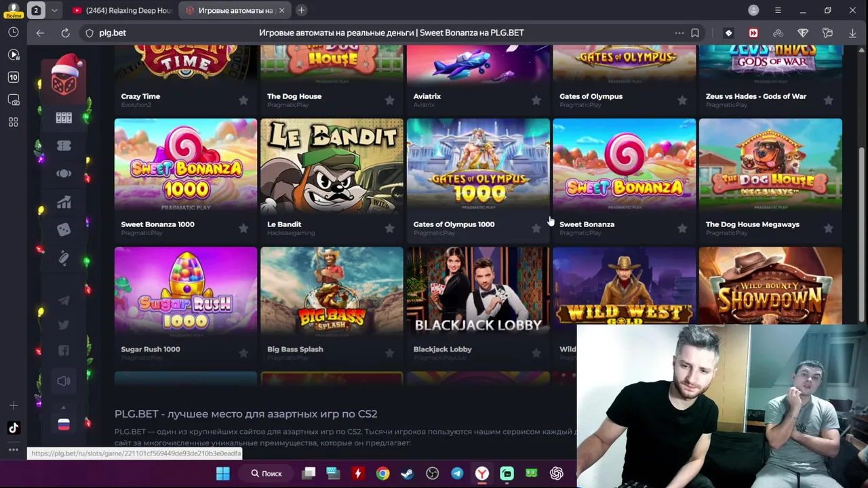Open the page three-dots menu in address bar
Screen dimensions: 868x488
[x=679, y=33]
